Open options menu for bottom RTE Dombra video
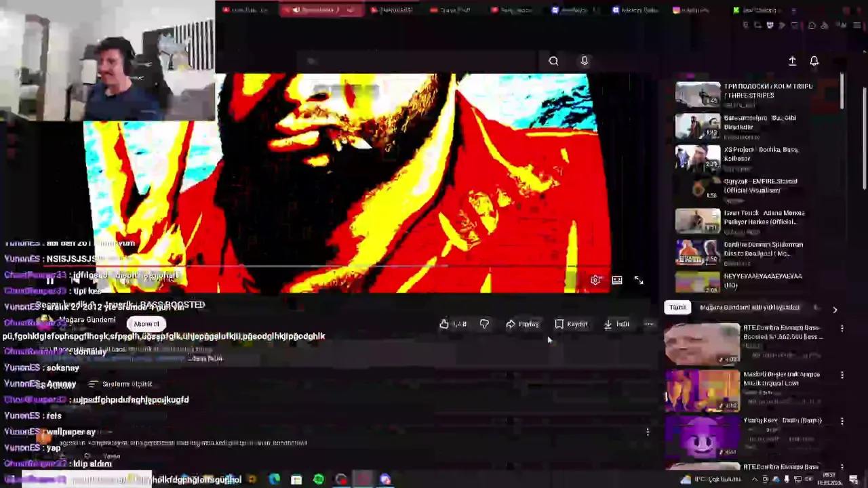 (842, 467)
